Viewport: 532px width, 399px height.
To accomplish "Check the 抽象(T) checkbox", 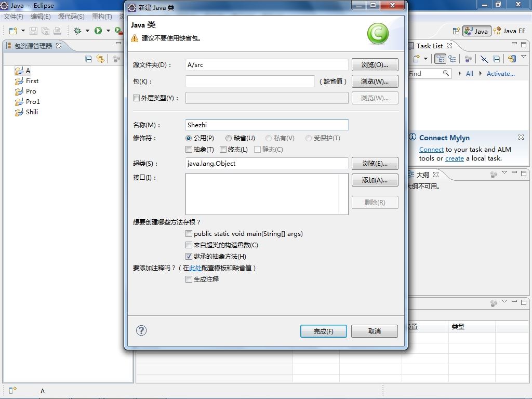I will click(189, 149).
